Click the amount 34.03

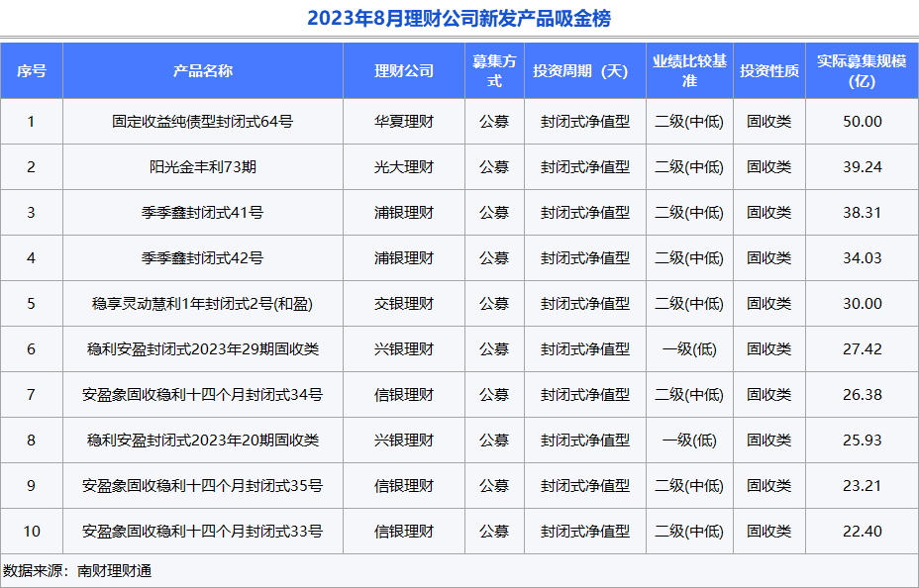(863, 257)
